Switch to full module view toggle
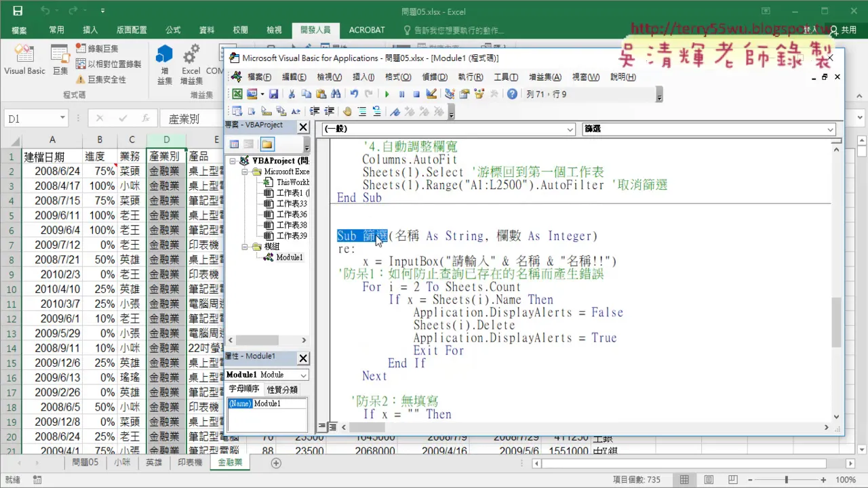868x488 pixels. 333,427
